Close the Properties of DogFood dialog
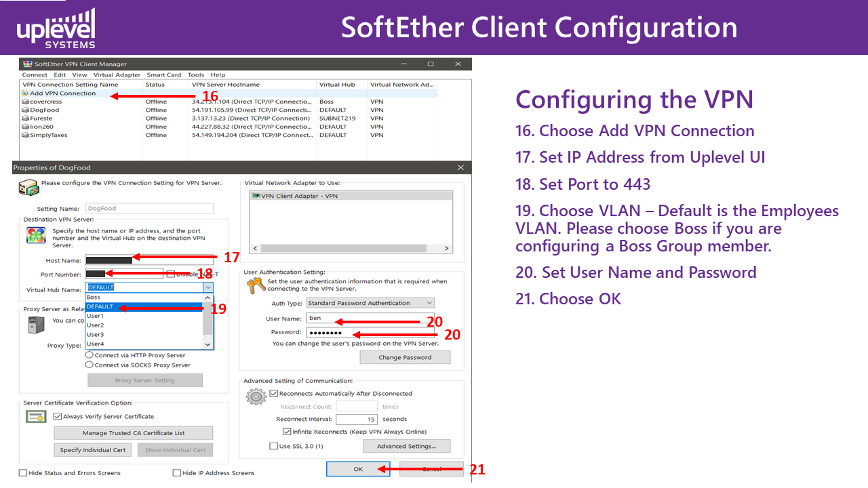The width and height of the screenshot is (868, 488). [x=461, y=167]
